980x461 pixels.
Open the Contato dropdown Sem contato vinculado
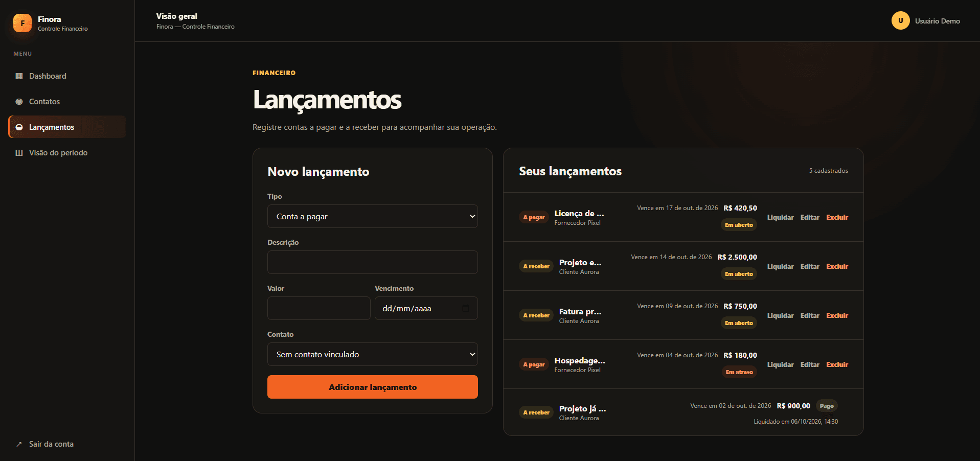pyautogui.click(x=372, y=354)
